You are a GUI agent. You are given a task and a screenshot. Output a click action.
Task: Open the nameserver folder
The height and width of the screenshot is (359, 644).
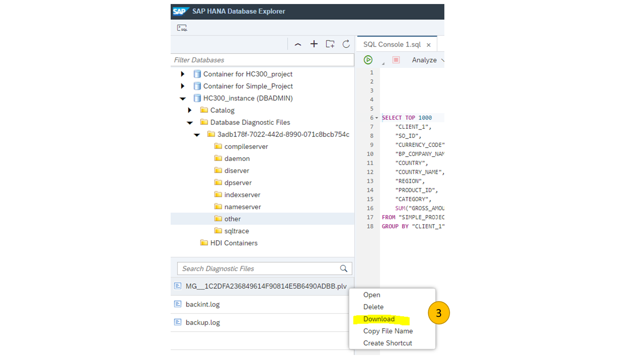pos(243,207)
